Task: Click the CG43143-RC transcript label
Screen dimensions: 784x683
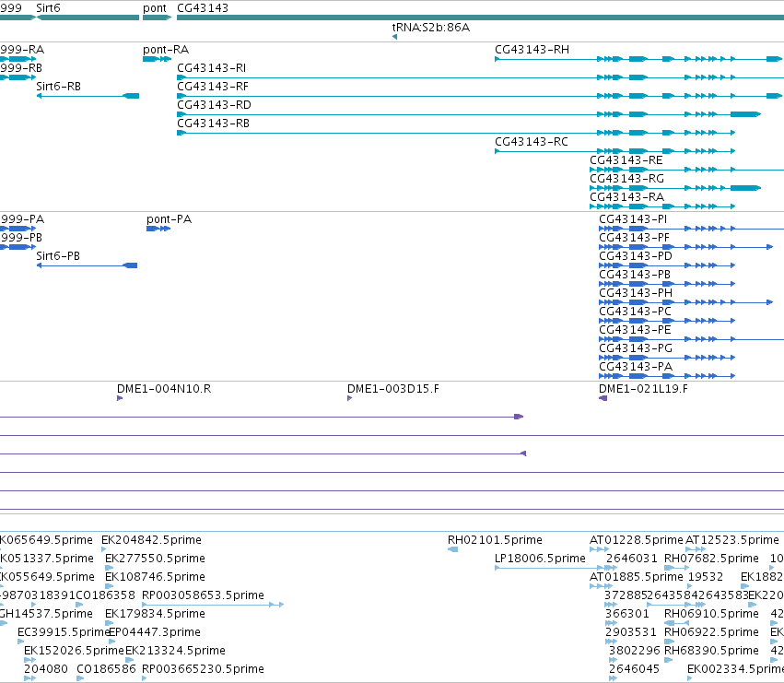Action: click(x=532, y=142)
